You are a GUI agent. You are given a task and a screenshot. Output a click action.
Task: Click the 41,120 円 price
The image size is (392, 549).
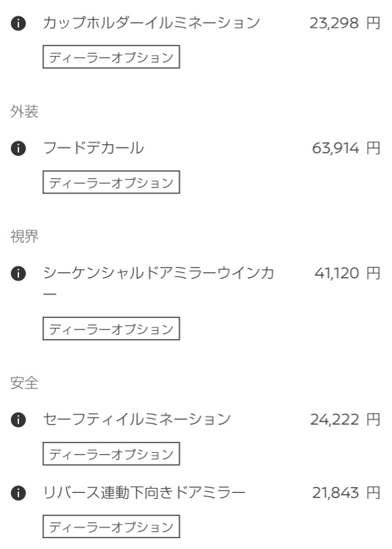[x=347, y=273]
